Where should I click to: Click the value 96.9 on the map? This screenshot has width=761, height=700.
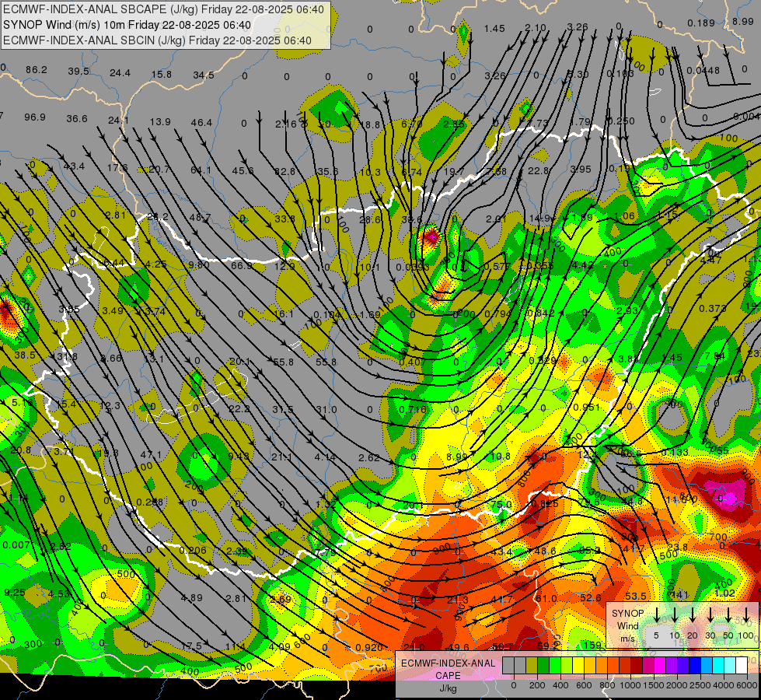tap(35, 117)
